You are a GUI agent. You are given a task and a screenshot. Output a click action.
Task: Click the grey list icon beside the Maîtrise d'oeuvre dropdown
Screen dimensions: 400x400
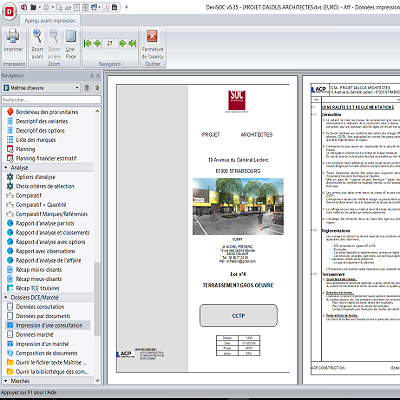[x=87, y=88]
